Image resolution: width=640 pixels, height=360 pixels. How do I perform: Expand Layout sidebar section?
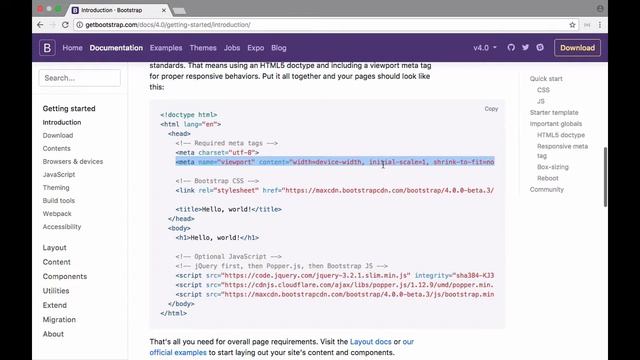(54, 248)
